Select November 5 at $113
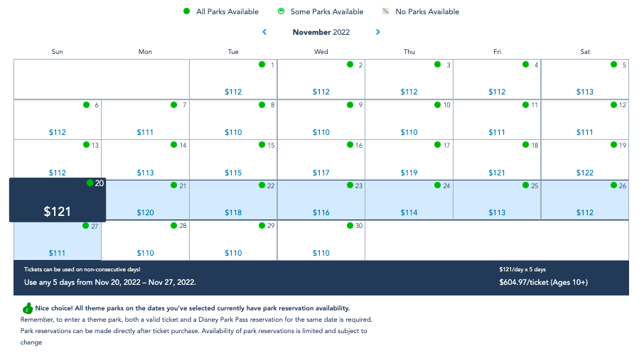This screenshot has height=353, width=644. tap(585, 79)
